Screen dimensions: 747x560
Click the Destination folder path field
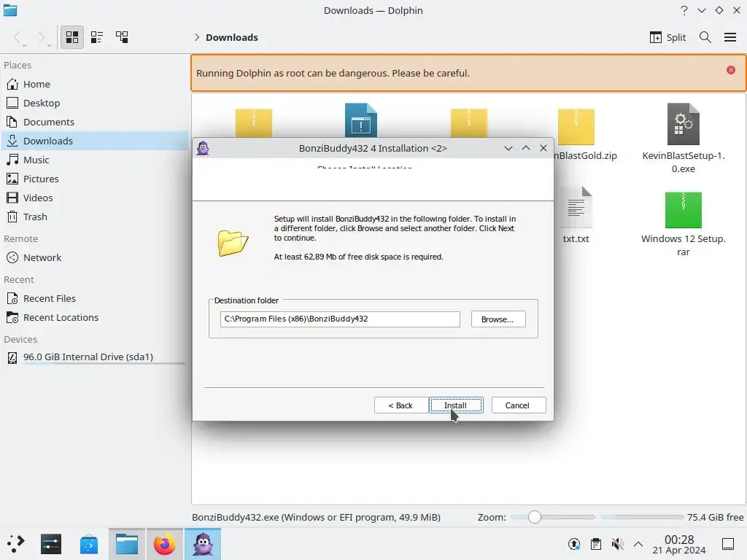tap(340, 319)
